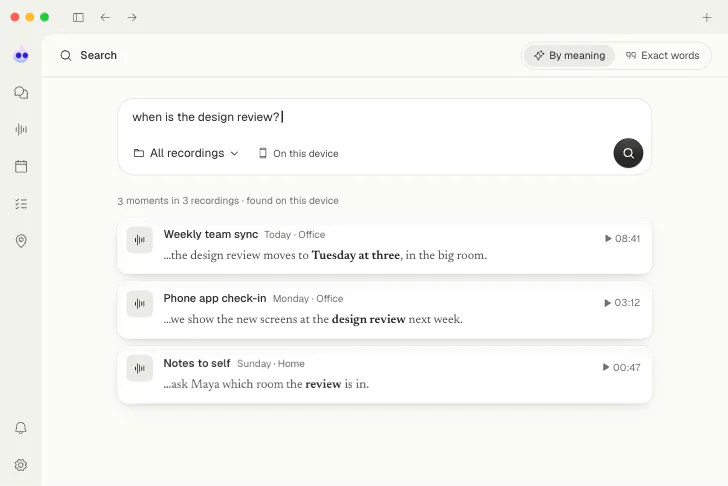The image size is (728, 486).
Task: Click the app mascot logo icon
Action: coord(21,55)
